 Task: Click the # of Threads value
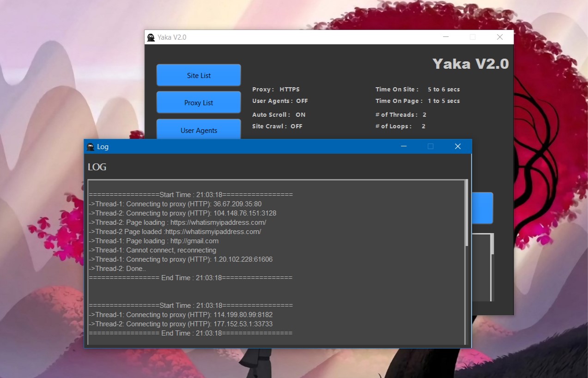pos(424,114)
